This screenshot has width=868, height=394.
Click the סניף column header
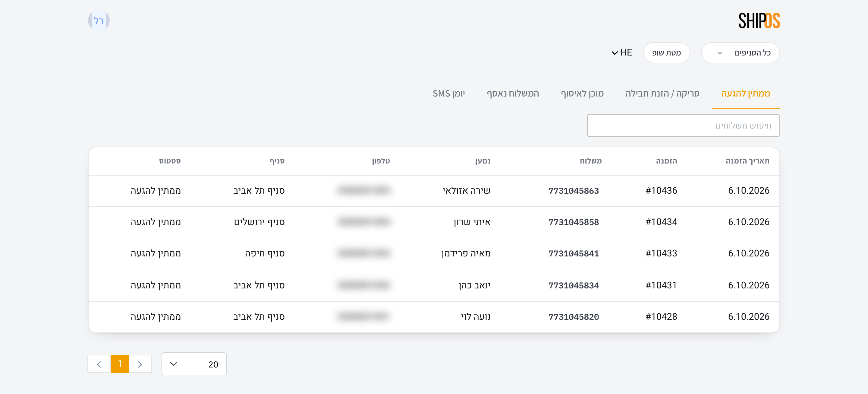277,161
